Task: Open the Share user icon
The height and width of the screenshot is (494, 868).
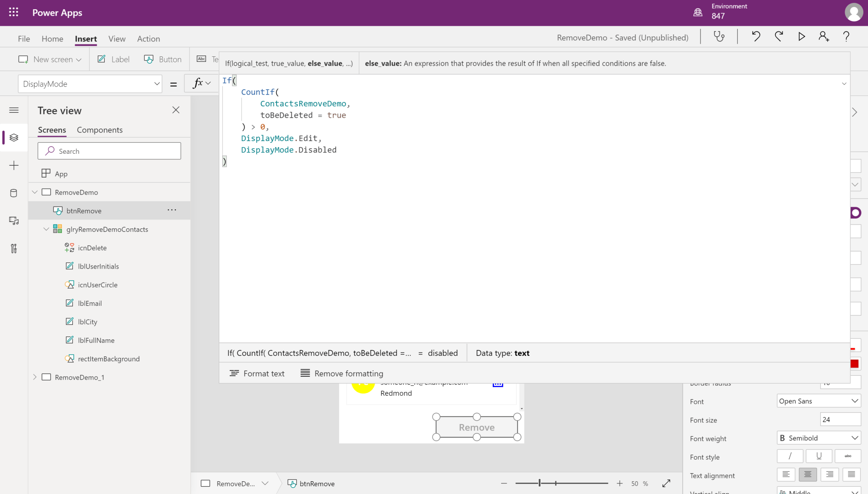Action: coord(823,37)
